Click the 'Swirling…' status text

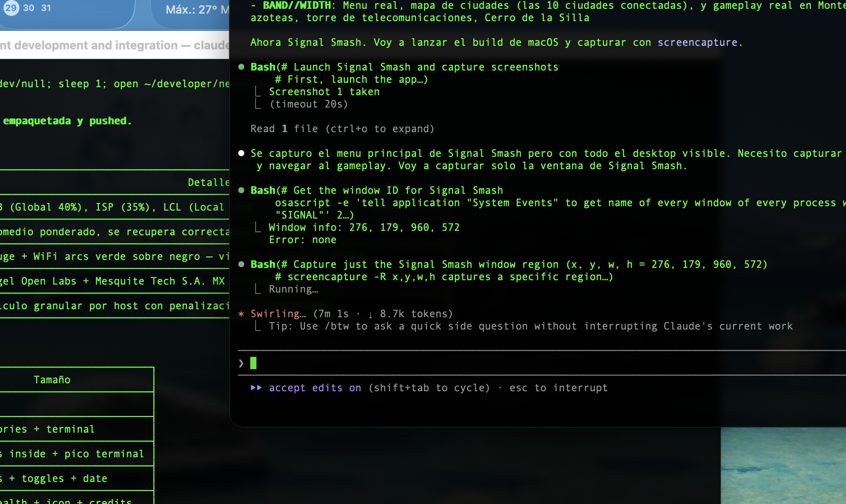point(278,314)
